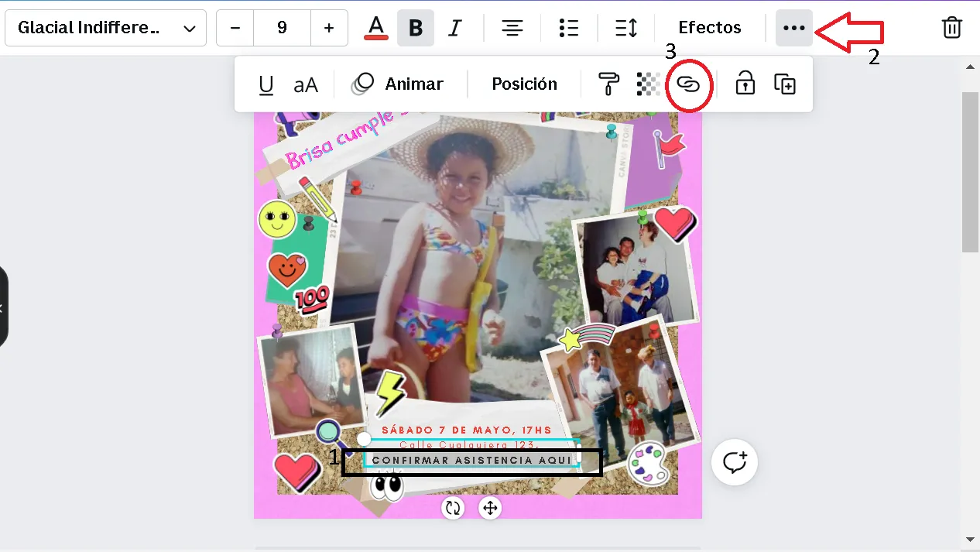Toggle bold formatting
Viewport: 980px width, 552px height.
pyautogui.click(x=416, y=28)
